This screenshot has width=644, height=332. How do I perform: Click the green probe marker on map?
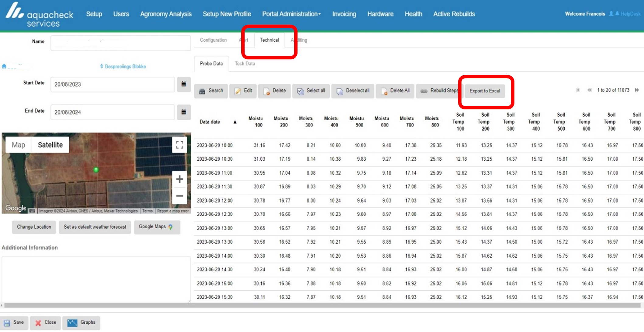(96, 170)
